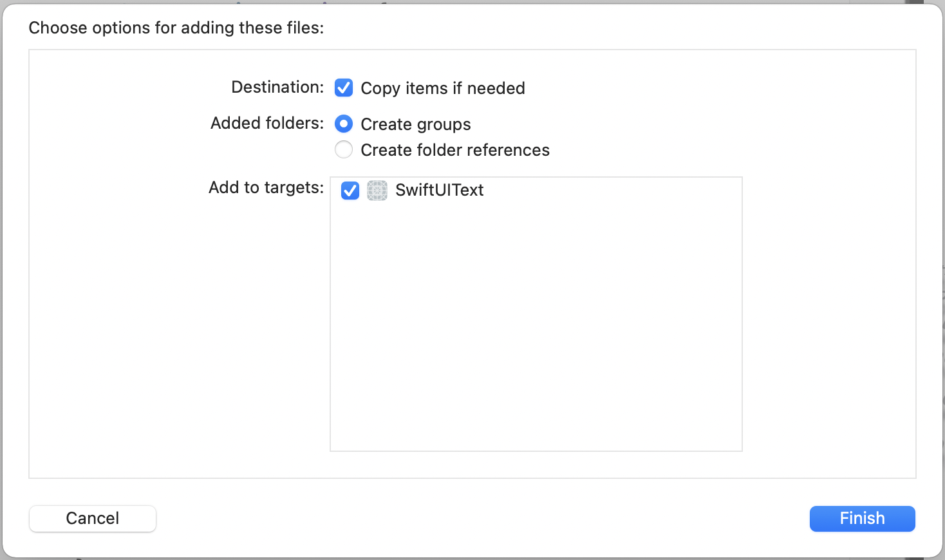Click the dialog title text
945x560 pixels.
coord(176,28)
